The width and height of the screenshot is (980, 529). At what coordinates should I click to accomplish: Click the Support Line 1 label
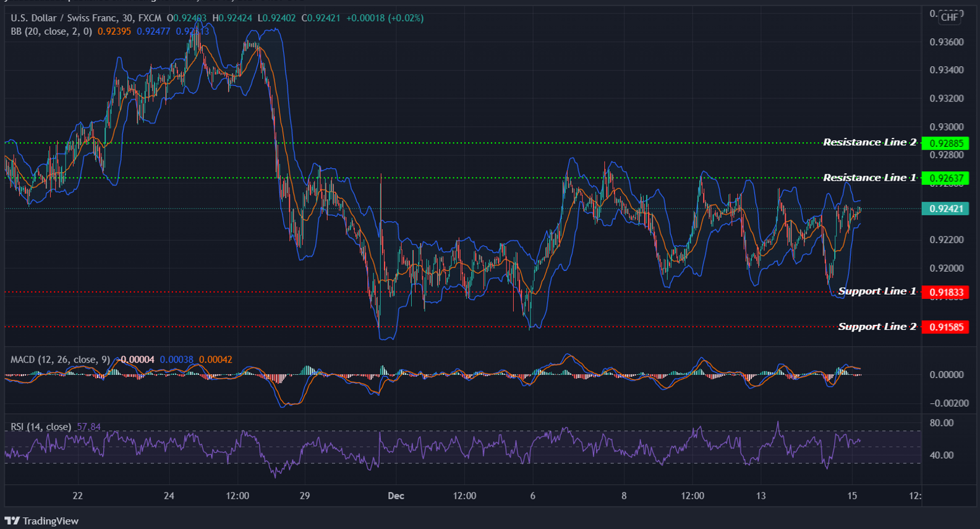[877, 291]
